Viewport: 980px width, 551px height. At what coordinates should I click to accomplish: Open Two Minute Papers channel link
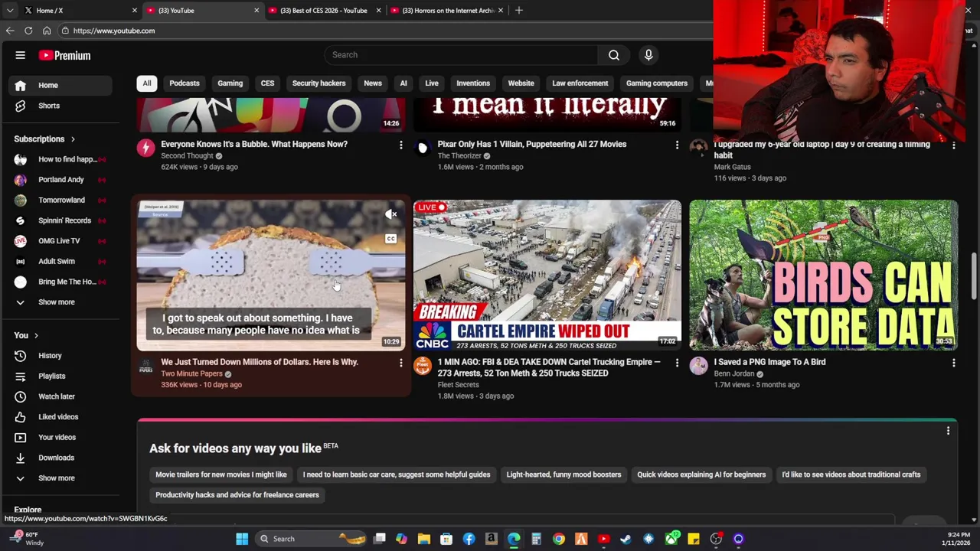(191, 373)
